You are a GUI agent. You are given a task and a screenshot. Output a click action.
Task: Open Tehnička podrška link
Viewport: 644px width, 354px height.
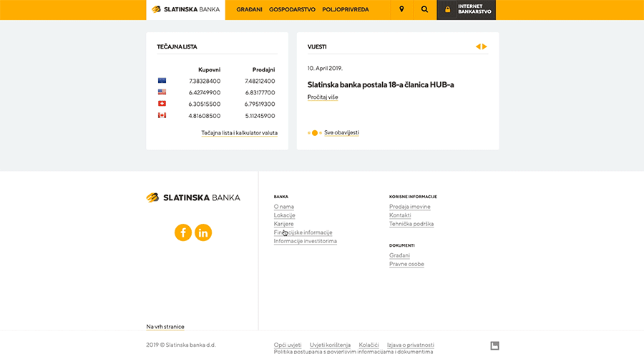pos(411,224)
